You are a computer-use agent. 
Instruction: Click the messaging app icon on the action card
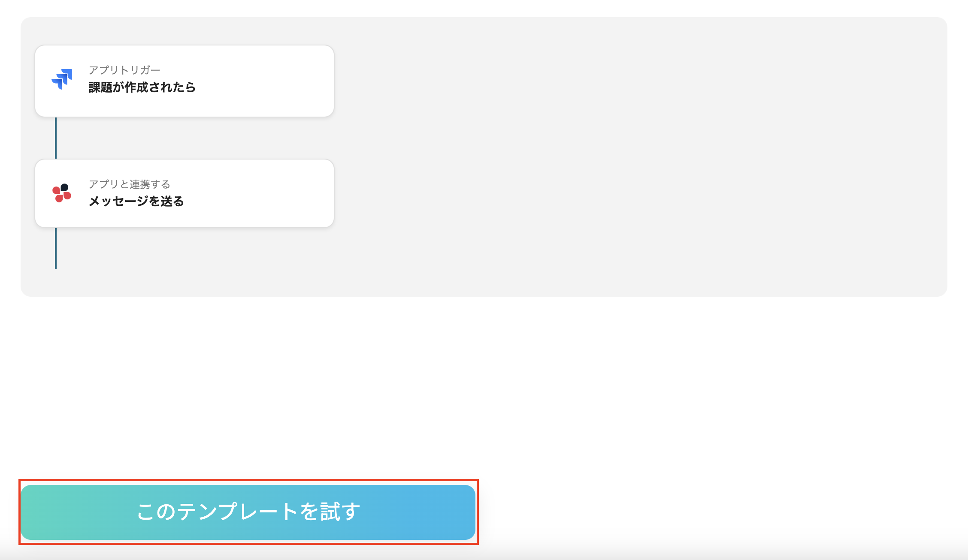(x=62, y=193)
